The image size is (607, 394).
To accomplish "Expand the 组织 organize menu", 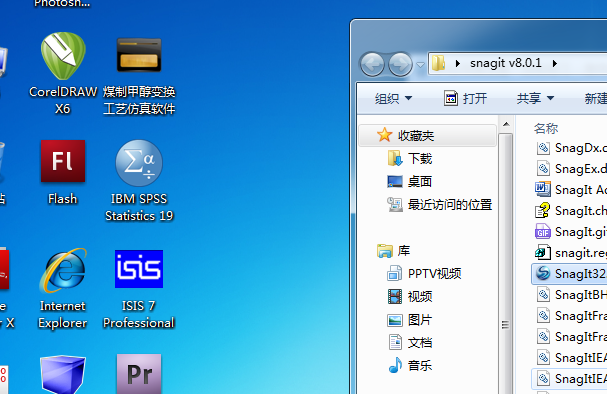I will 393,98.
